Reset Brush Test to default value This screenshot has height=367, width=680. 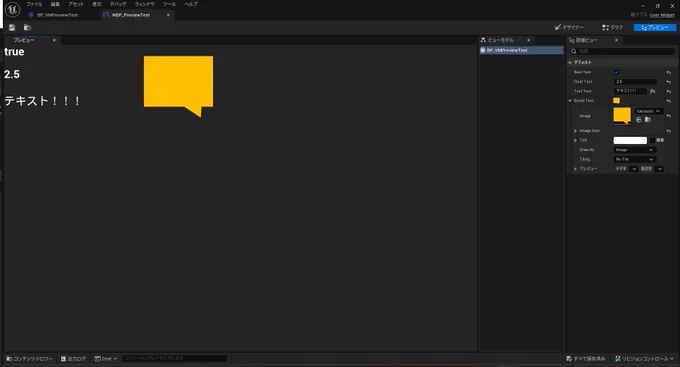[668, 101]
